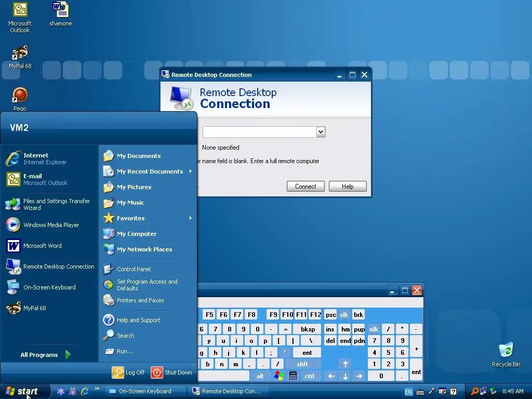
Task: Open Remote Desktop Connection in Start menu
Action: click(x=49, y=267)
